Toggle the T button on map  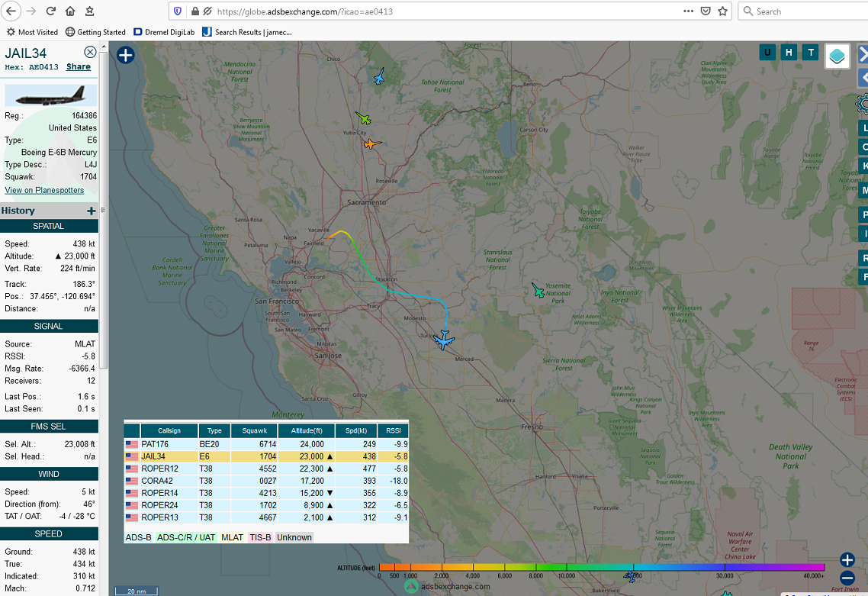[811, 53]
